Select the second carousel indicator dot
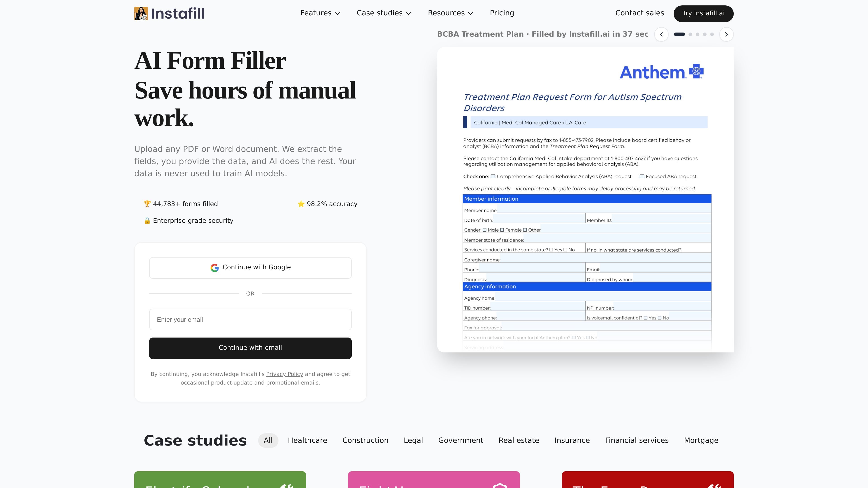Screen dimensions: 868x488 690,34
